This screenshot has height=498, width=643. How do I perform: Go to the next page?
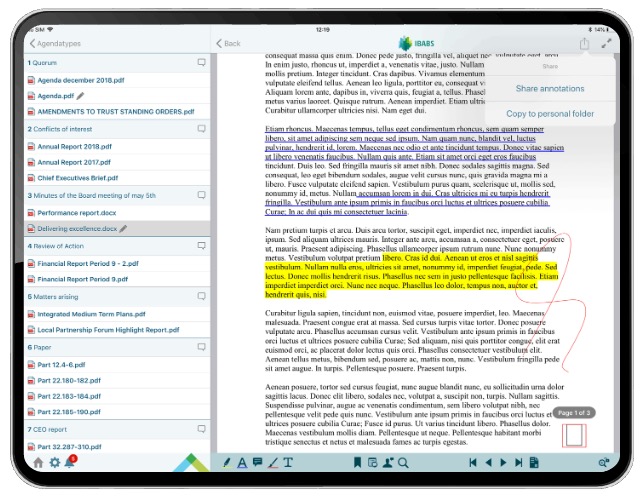pyautogui.click(x=503, y=462)
